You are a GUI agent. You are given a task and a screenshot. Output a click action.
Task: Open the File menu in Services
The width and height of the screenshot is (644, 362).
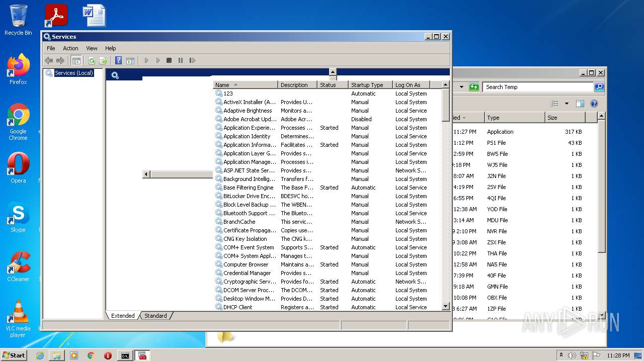[51, 48]
